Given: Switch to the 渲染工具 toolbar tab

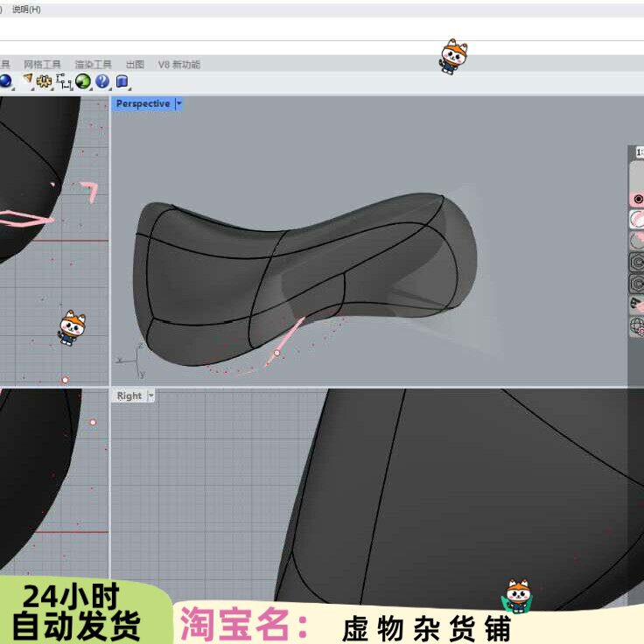Looking at the screenshot, I should tap(94, 65).
